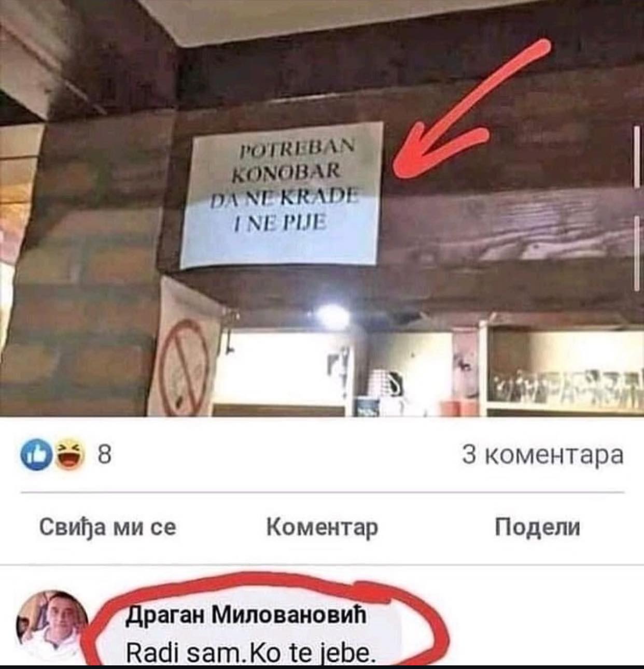Open the commenter name Драган Миловановић

click(247, 615)
